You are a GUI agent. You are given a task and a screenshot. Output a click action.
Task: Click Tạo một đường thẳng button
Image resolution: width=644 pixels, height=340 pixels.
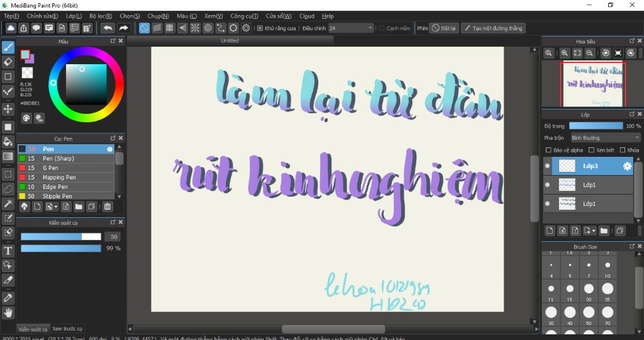[x=493, y=28]
